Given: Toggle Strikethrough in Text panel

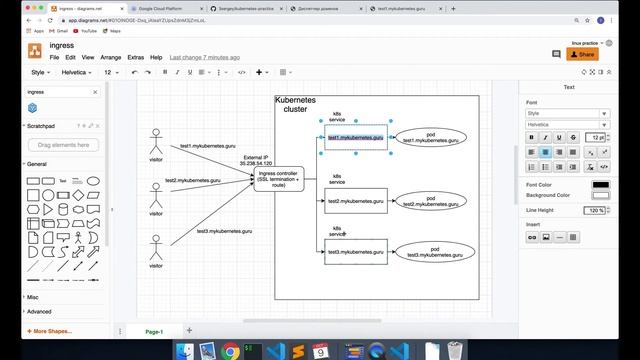Looking at the screenshot, I should coord(573,138).
